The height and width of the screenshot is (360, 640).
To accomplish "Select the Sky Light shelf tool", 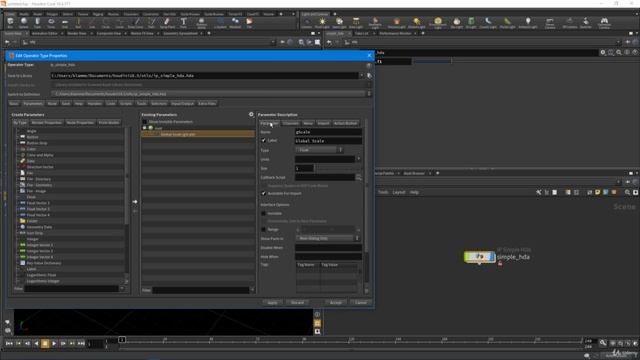I will tap(457, 23).
